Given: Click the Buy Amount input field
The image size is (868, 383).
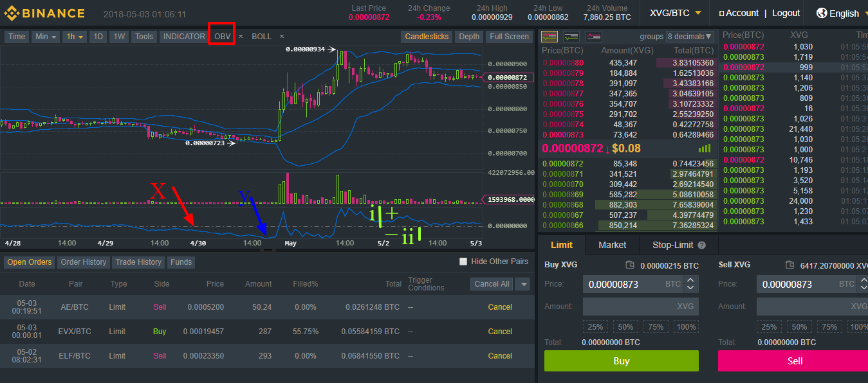Looking at the screenshot, I should coord(641,307).
